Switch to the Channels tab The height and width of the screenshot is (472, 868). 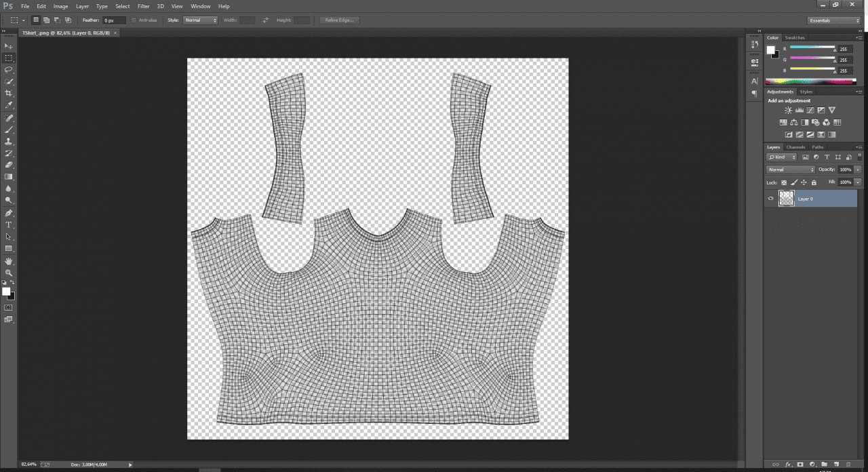(795, 147)
